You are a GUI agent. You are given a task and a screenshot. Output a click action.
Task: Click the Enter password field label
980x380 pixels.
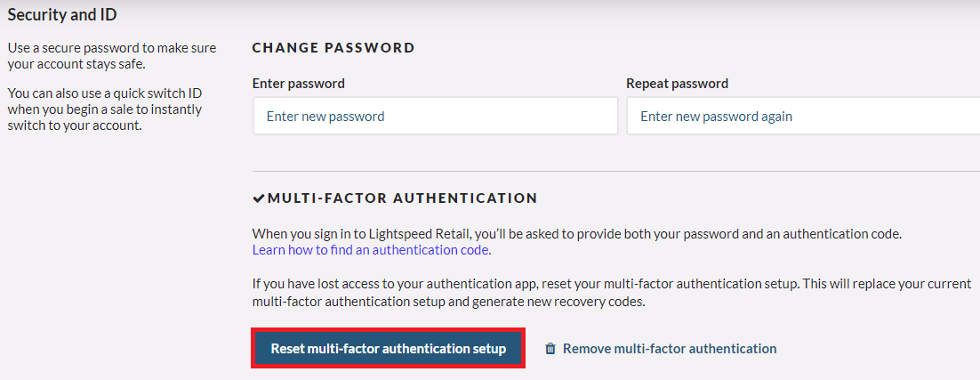(x=299, y=83)
